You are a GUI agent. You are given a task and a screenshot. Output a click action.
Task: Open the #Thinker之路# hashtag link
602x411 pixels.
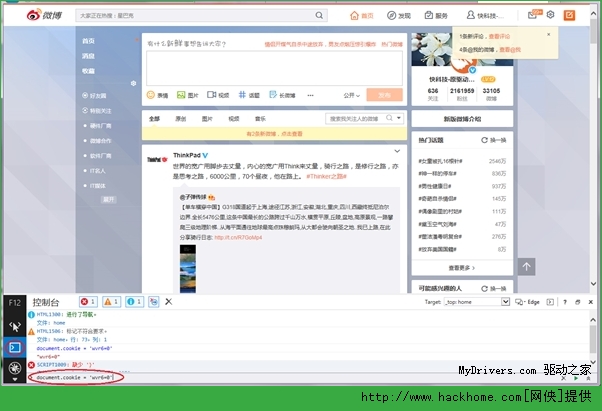click(326, 177)
